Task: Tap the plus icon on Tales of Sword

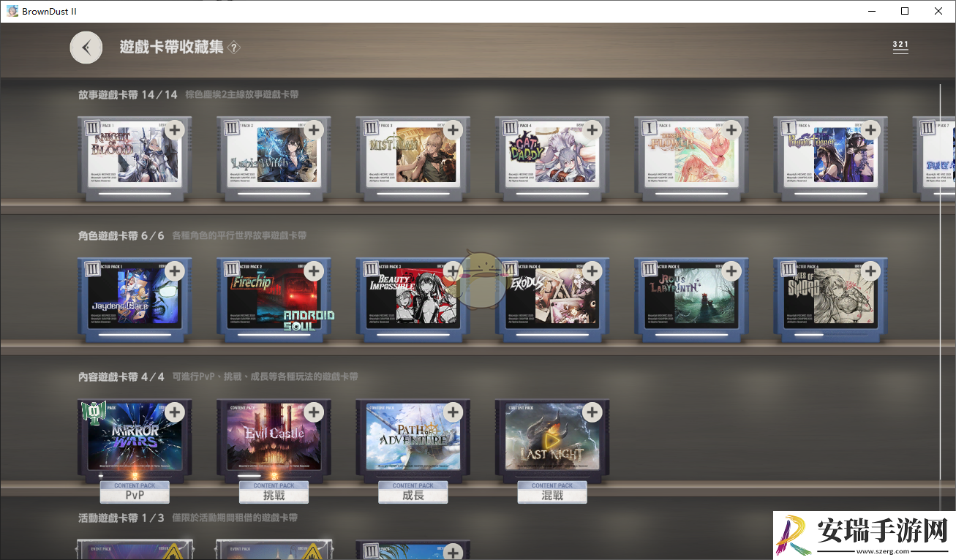Action: click(x=870, y=271)
